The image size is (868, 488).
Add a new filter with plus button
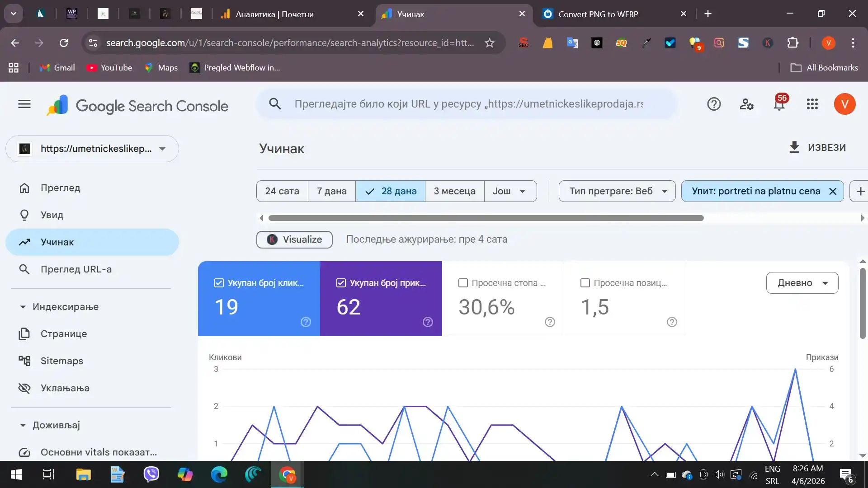860,191
